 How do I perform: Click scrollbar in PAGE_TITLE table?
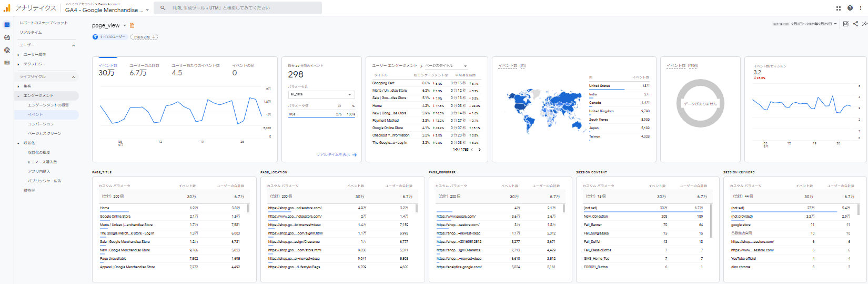coord(248,208)
